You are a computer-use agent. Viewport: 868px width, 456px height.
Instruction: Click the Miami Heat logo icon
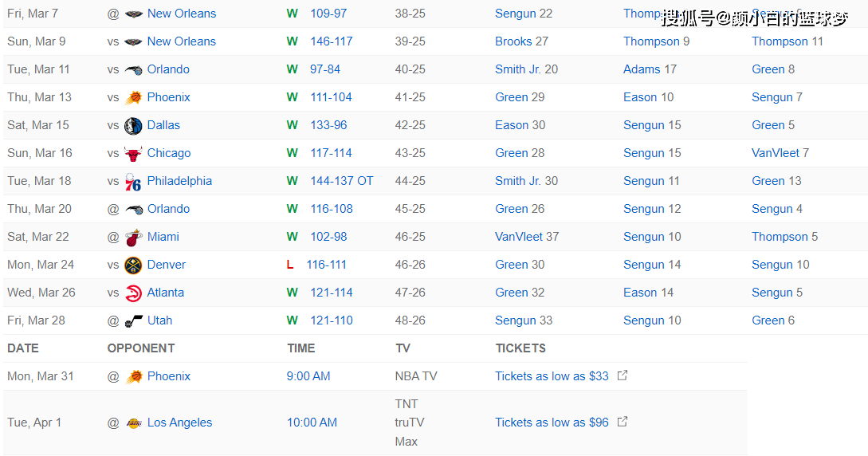click(x=133, y=237)
